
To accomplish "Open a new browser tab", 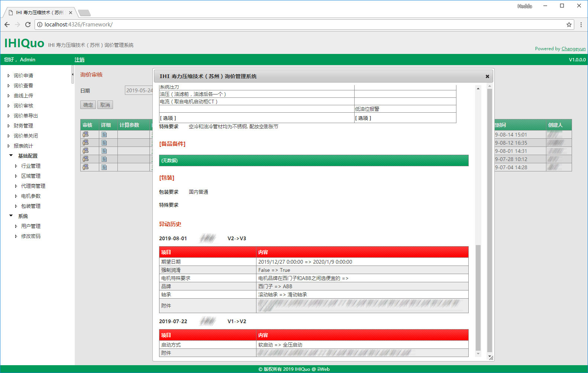I will (x=84, y=13).
